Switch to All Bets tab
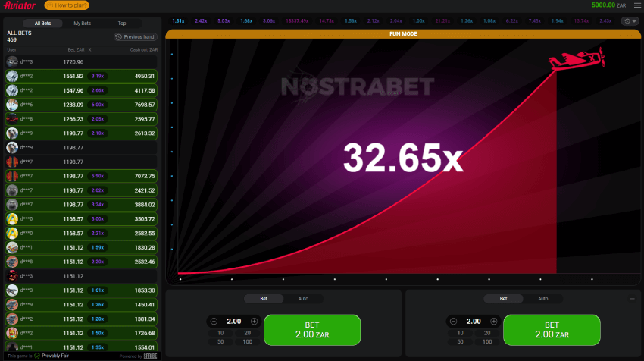The width and height of the screenshot is (644, 361). [42, 24]
